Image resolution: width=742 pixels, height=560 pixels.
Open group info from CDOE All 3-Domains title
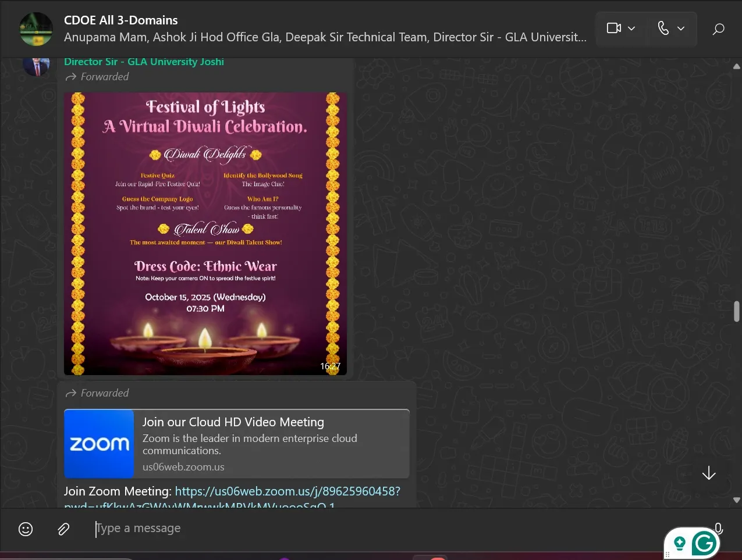point(121,20)
